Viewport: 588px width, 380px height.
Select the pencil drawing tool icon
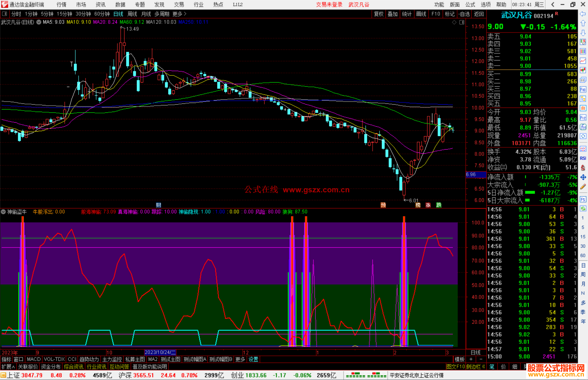pos(583,187)
